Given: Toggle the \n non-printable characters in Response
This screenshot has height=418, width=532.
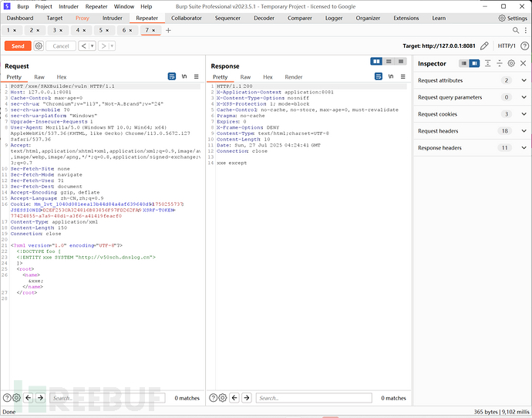Looking at the screenshot, I should [x=392, y=77].
